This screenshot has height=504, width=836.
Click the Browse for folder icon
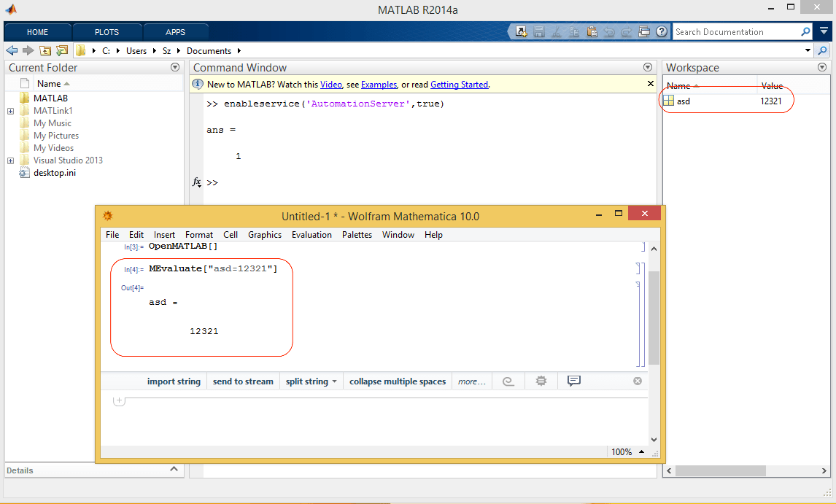(x=62, y=50)
